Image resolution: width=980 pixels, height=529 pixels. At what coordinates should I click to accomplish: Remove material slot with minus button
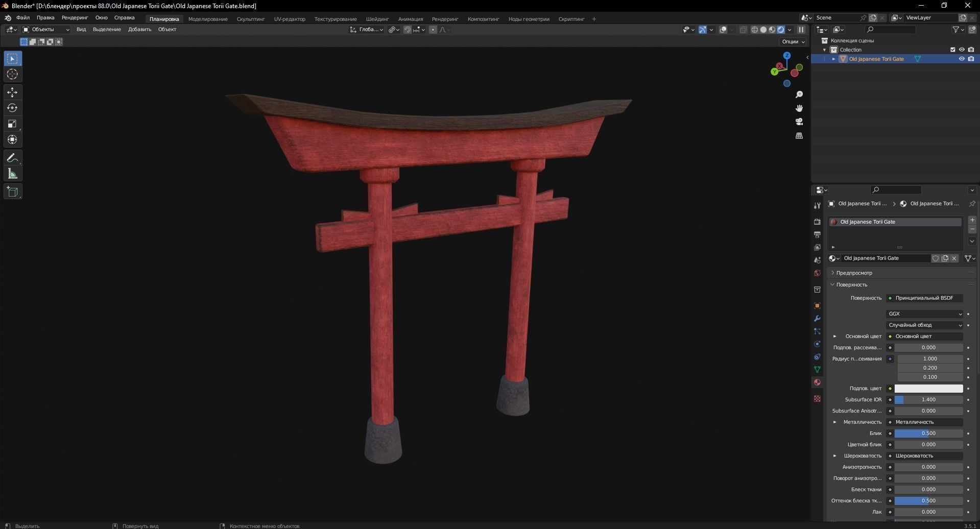(x=972, y=230)
